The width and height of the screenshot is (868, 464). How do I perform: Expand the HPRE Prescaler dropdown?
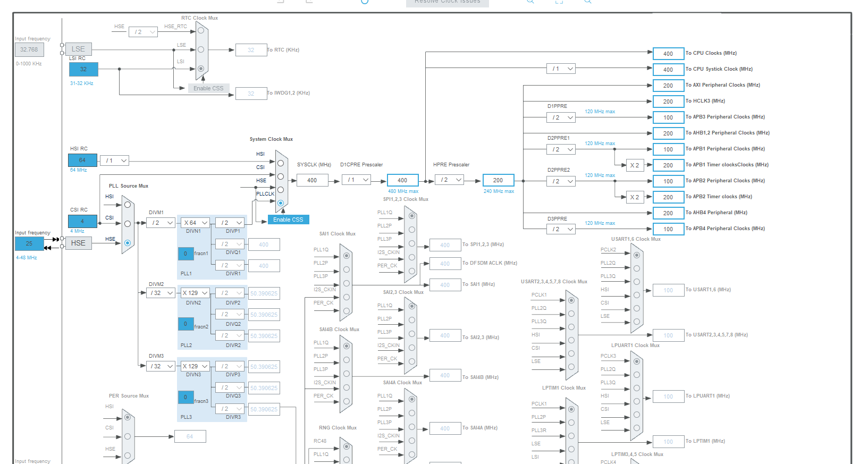coord(449,180)
